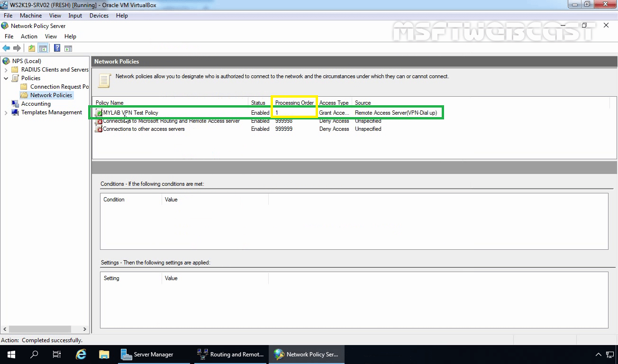Image resolution: width=618 pixels, height=364 pixels.
Task: Switch to Routing and Remote Access taskbar button
Action: tap(231, 354)
